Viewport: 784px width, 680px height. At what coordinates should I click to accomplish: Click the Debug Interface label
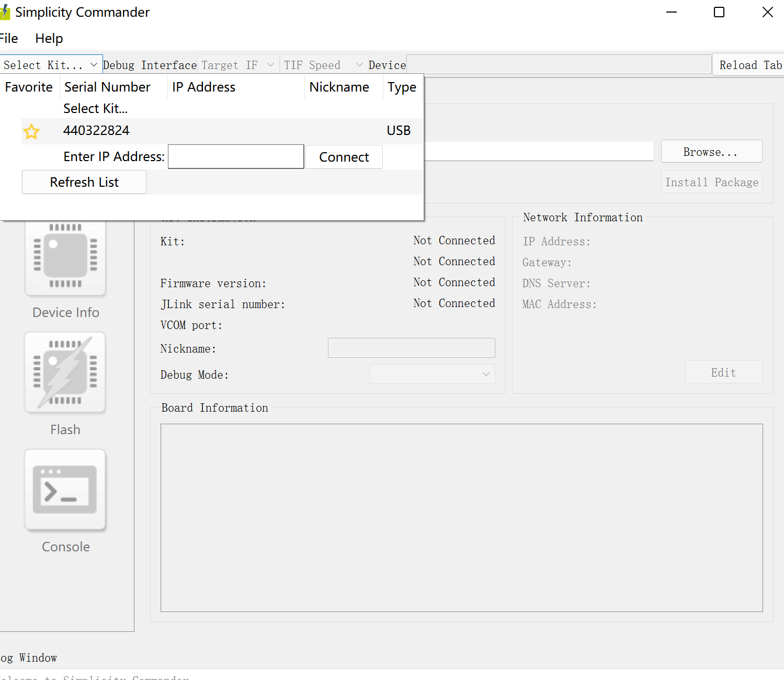[150, 65]
